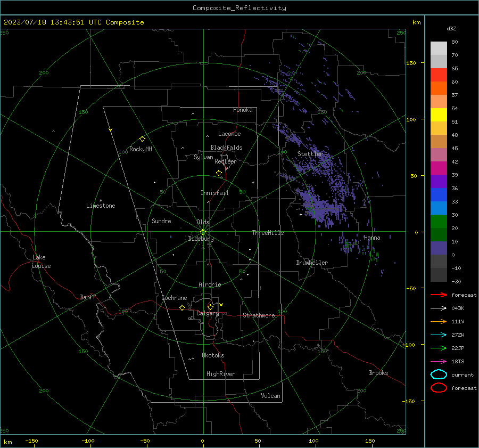Click the Didsbury town label
Screen dimensions: 479x448
[x=201, y=239]
